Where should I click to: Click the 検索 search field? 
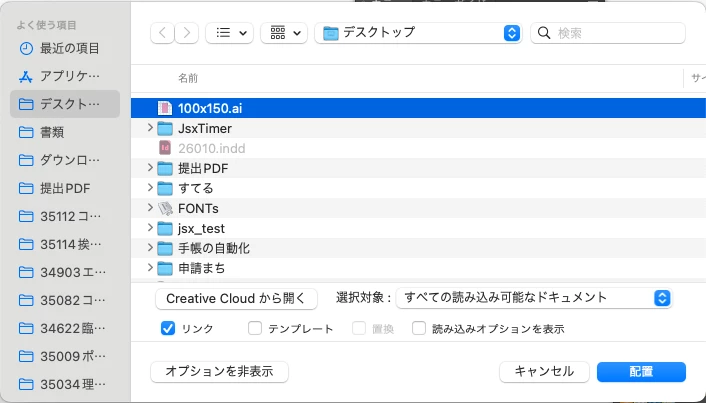(608, 33)
